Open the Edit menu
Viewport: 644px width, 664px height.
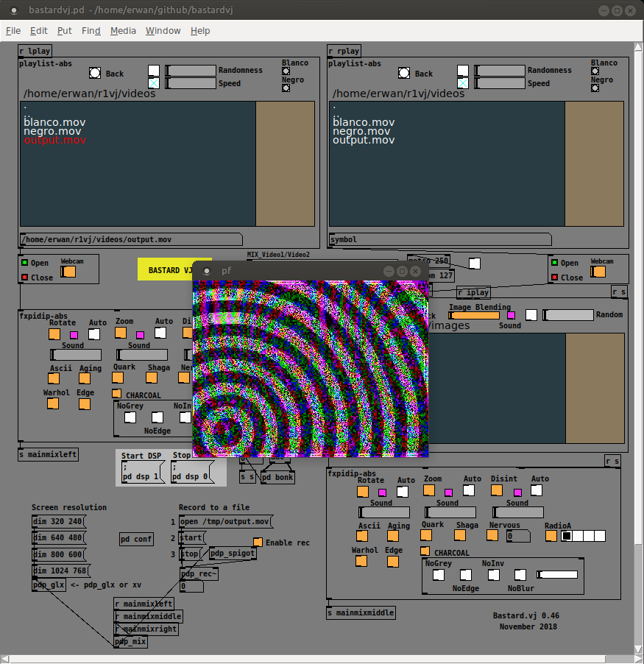38,30
